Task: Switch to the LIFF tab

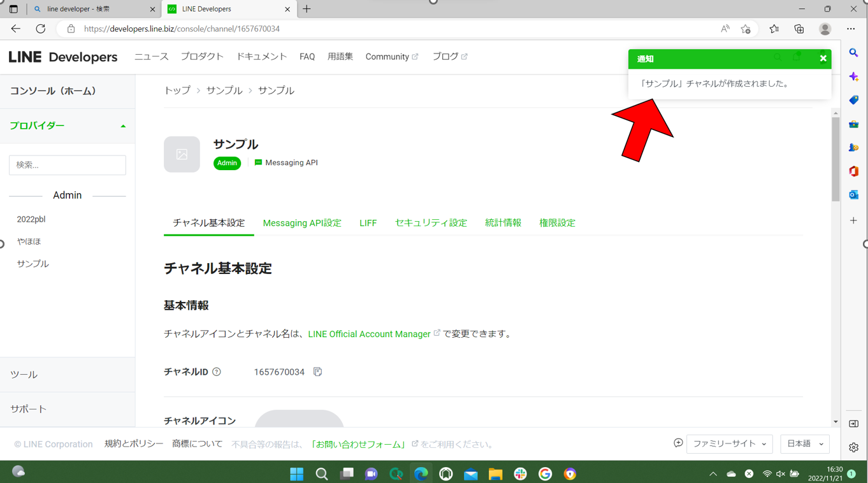Action: point(368,223)
